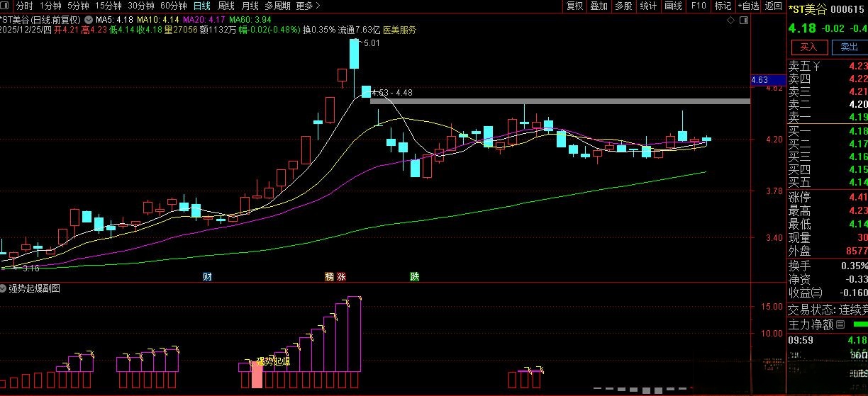868x396 pixels.
Task: Click the 主力净额 list icon
Action: [840, 324]
